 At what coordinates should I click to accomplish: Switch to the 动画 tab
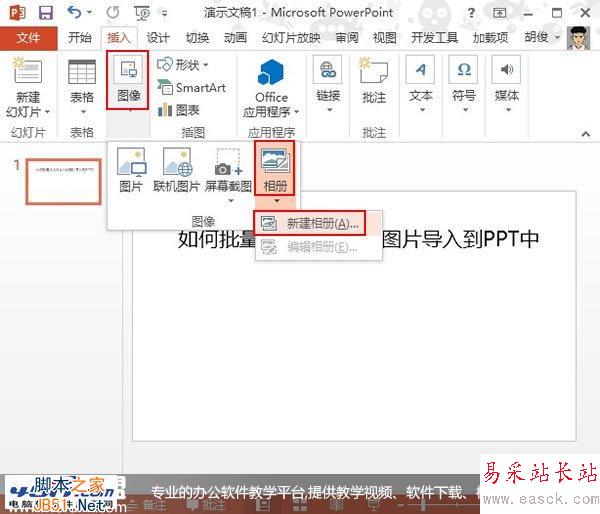tap(235, 38)
